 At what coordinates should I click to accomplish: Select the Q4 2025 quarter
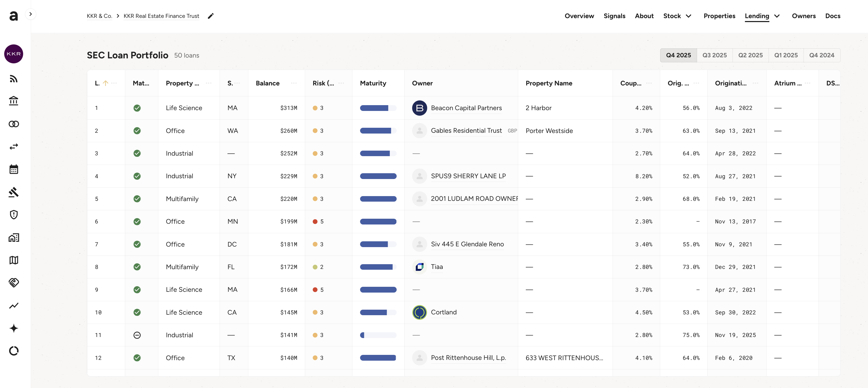[678, 55]
